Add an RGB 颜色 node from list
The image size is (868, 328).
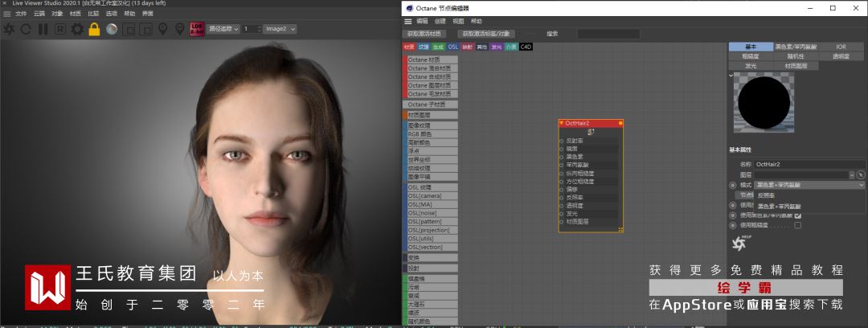point(430,134)
